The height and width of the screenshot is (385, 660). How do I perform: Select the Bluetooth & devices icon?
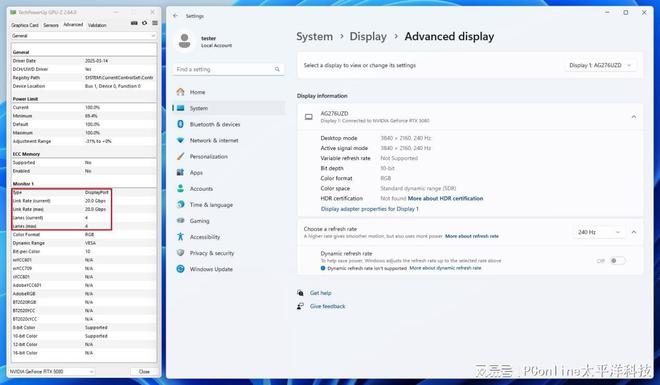pyautogui.click(x=181, y=124)
